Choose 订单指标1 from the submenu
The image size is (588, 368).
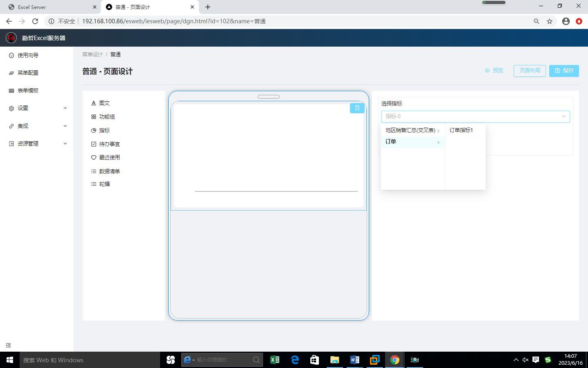click(461, 130)
